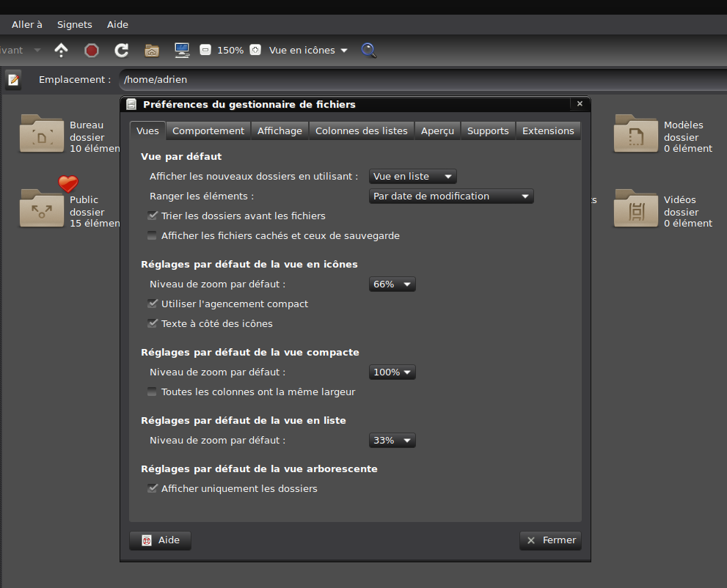Select the Modèles folder icon
The height and width of the screenshot is (588, 727).
[x=635, y=134]
